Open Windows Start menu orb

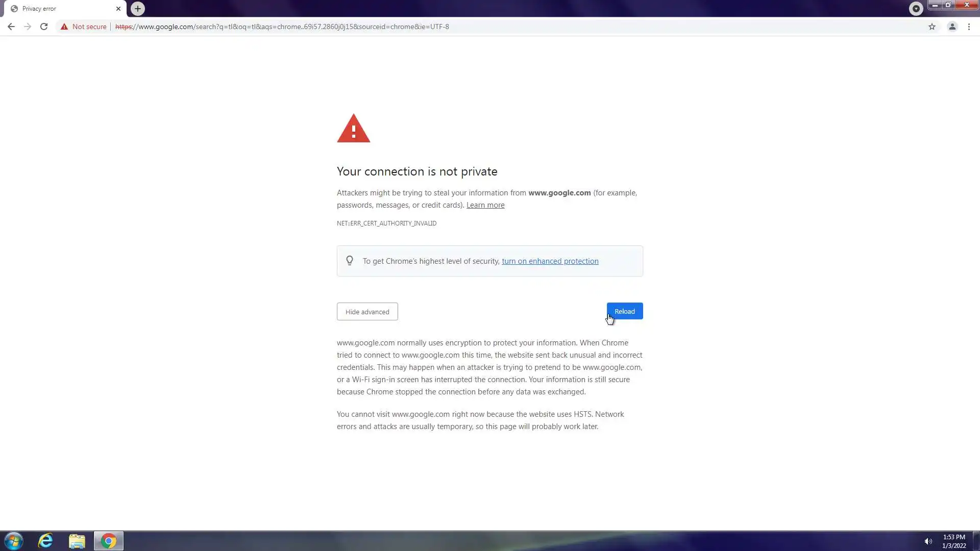(x=14, y=541)
